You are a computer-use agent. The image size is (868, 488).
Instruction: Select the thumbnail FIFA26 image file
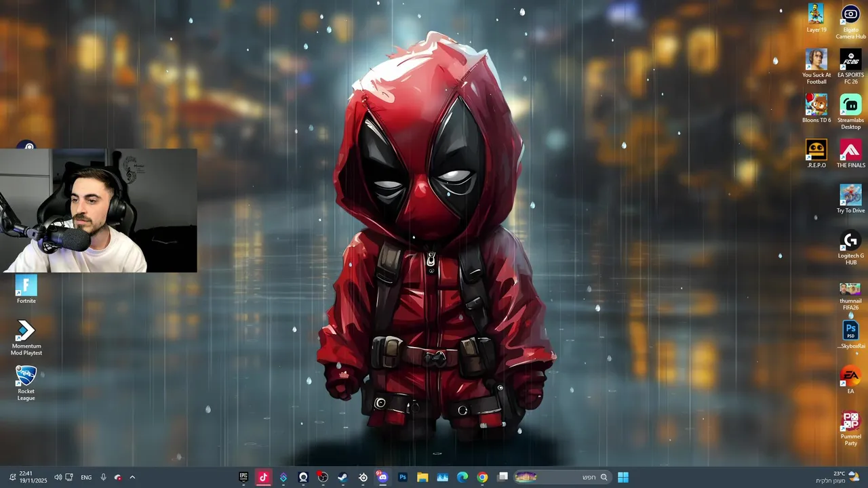(x=850, y=297)
